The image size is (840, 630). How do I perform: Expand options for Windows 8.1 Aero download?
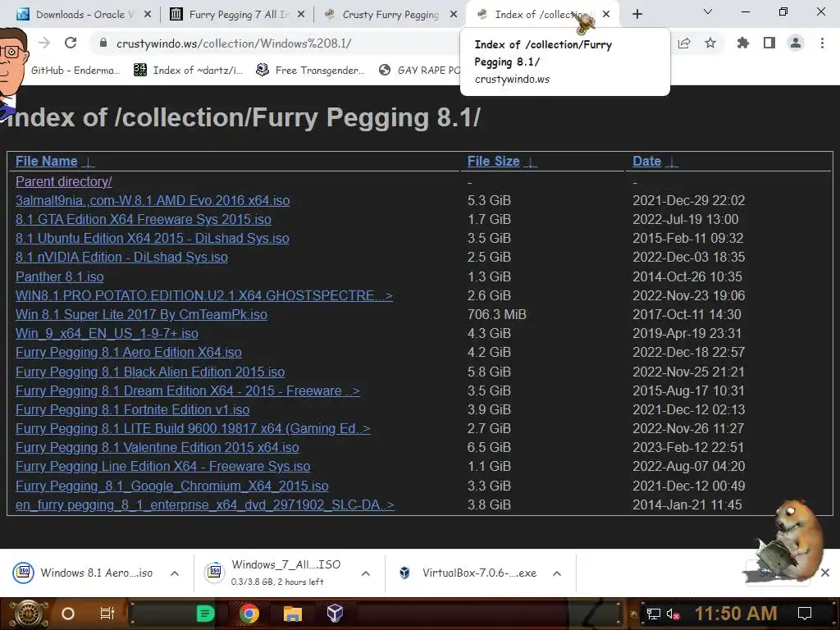tap(175, 573)
